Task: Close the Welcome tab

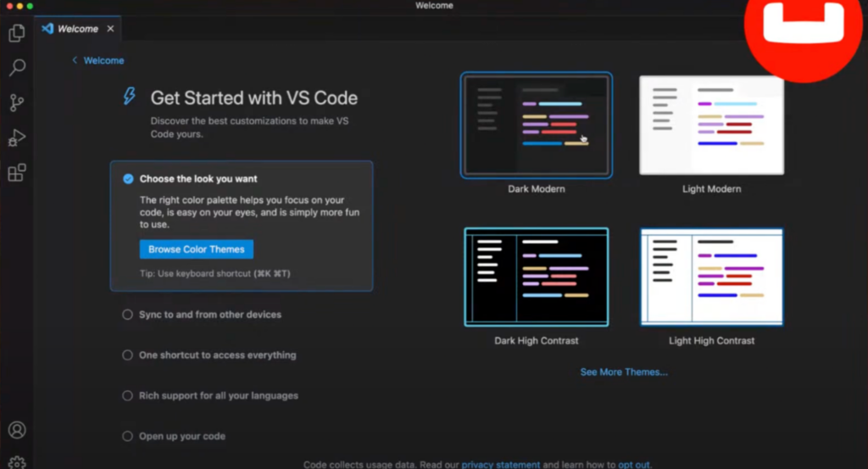Action: pos(110,28)
